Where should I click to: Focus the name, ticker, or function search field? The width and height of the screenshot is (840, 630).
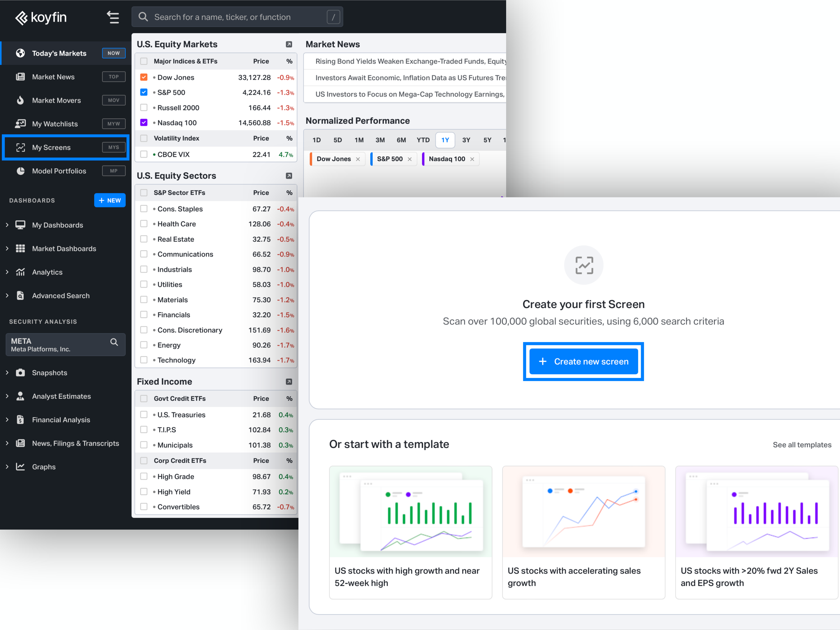click(237, 17)
